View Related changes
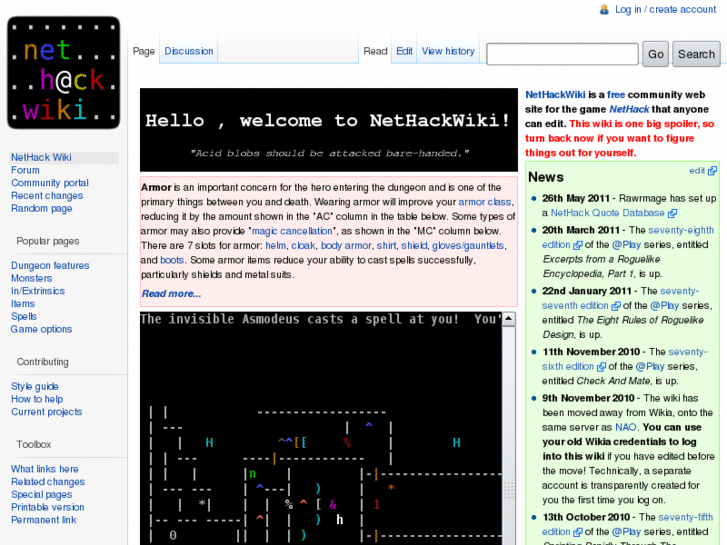 tap(48, 482)
